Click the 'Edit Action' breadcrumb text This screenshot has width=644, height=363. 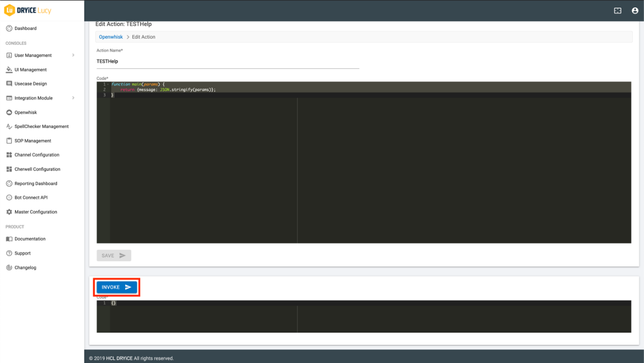tap(144, 37)
